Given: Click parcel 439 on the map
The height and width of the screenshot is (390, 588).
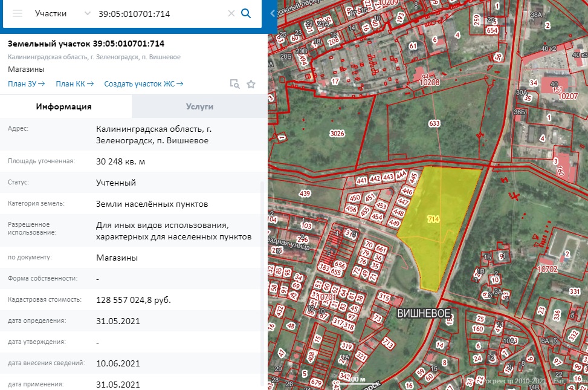Looking at the screenshot, I should pos(304,194).
